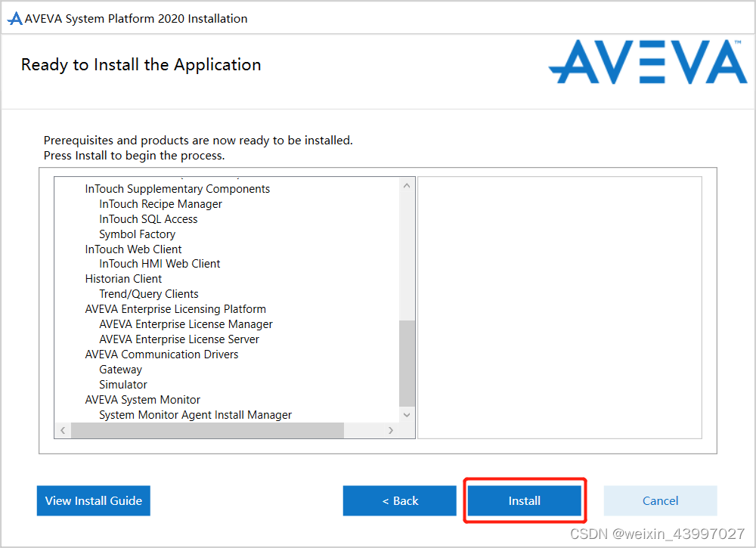756x548 pixels.
Task: Click the horizontal scrollbar thumb
Action: (x=207, y=430)
